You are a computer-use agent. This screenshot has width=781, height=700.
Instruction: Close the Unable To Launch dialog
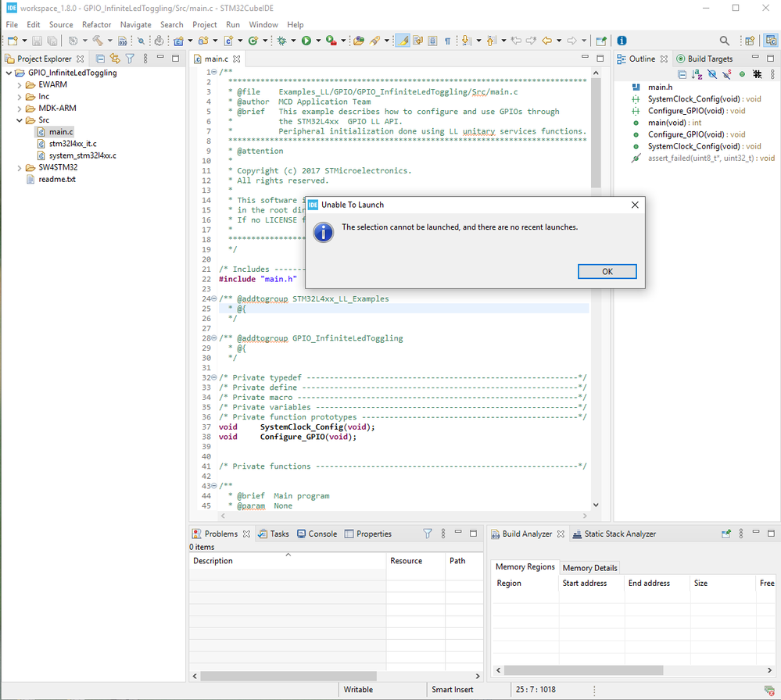point(635,205)
